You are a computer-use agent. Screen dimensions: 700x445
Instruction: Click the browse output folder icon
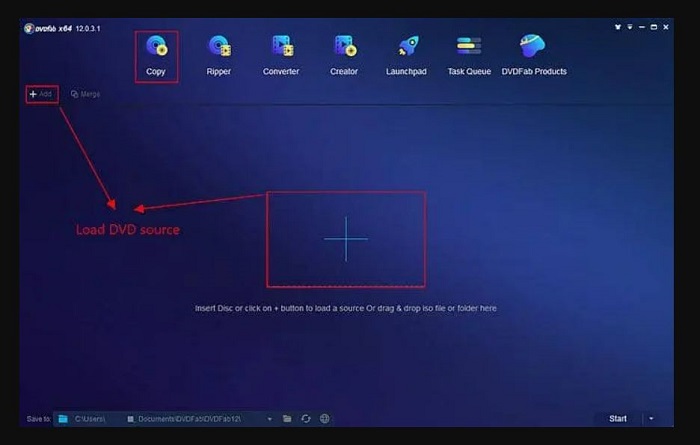pos(287,419)
